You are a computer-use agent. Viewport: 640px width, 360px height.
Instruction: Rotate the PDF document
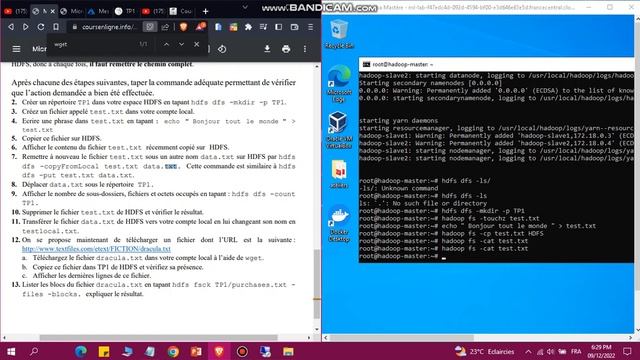tap(222, 49)
